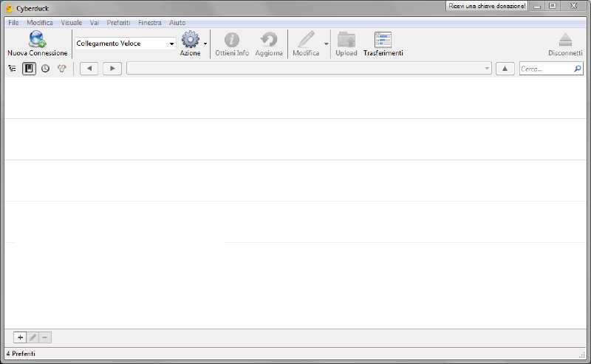
Task: Open the Trasferimenti window icon
Action: click(x=383, y=40)
